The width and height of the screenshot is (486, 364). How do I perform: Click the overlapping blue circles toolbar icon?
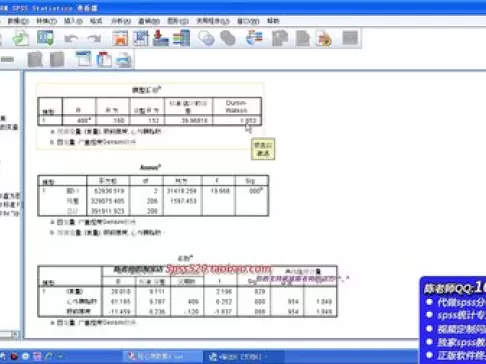(206, 38)
